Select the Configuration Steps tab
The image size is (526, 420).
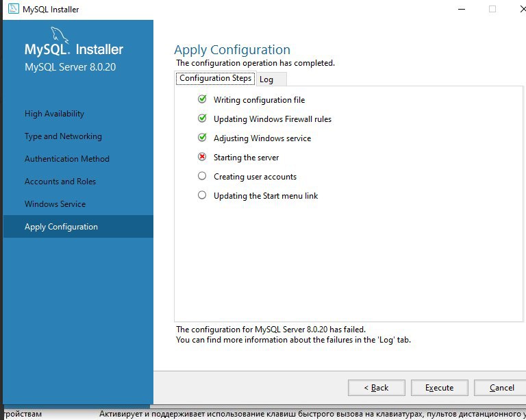215,78
